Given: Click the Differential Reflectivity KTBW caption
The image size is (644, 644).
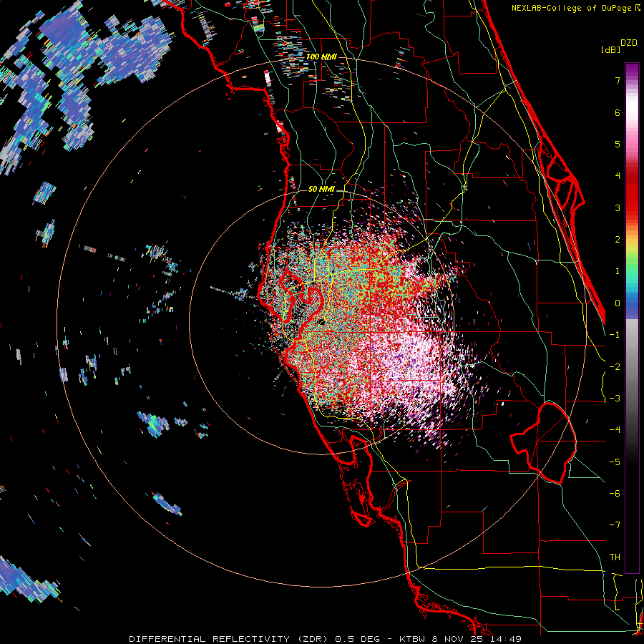Looking at the screenshot, I should tap(326, 639).
